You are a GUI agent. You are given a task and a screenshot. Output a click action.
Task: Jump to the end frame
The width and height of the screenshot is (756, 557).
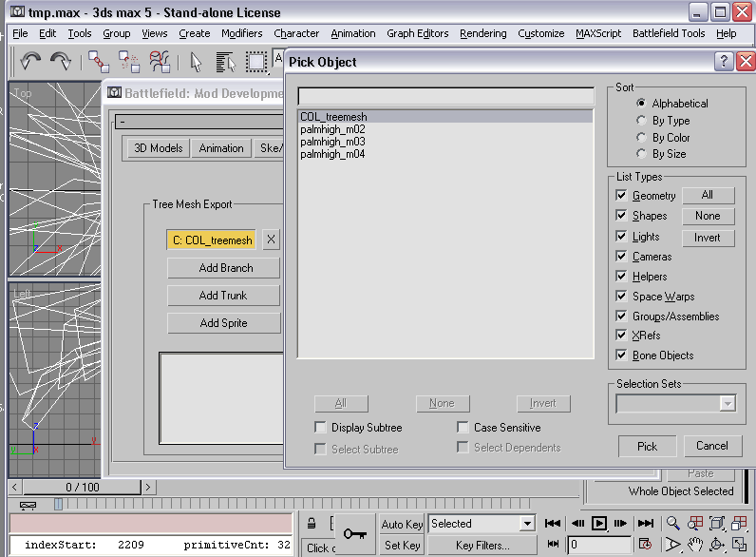coord(645,524)
